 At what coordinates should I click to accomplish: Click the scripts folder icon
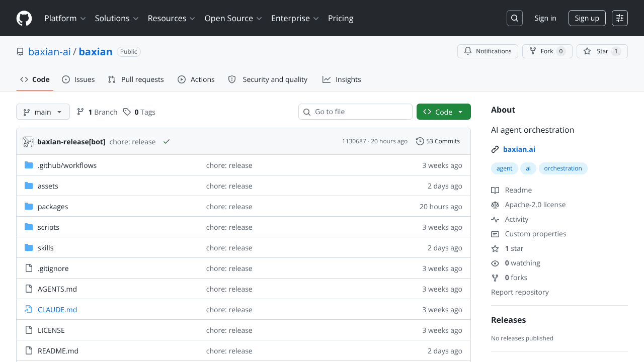coord(29,227)
